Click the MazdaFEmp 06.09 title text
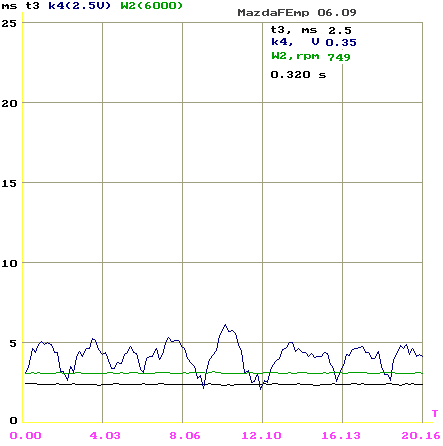This screenshot has width=443, height=446. click(x=297, y=13)
